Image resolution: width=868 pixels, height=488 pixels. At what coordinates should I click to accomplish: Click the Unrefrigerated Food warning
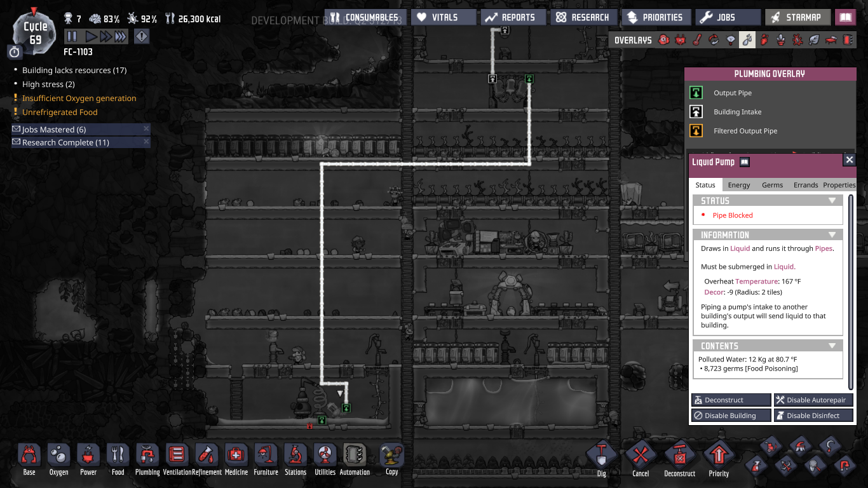60,112
